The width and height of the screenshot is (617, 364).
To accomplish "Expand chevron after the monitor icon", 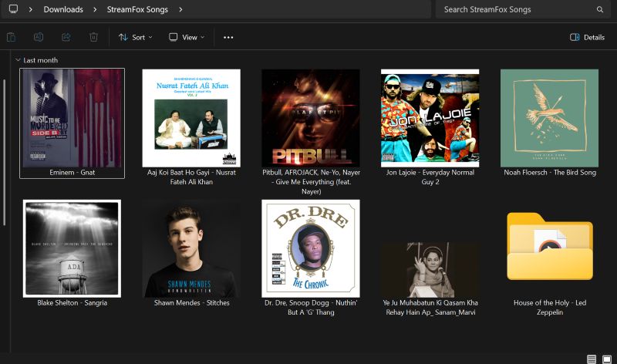I will tap(30, 9).
